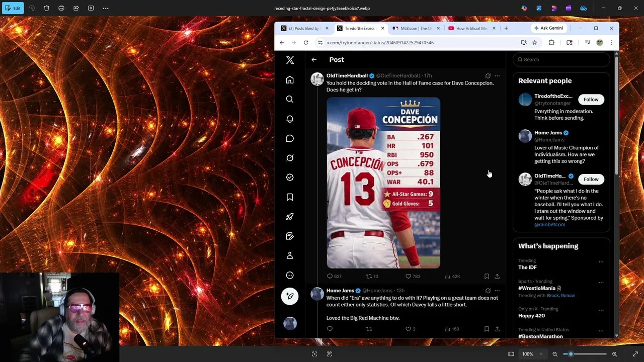Share the OldTimeHardball post
This screenshot has height=362, width=644.
coord(497,276)
